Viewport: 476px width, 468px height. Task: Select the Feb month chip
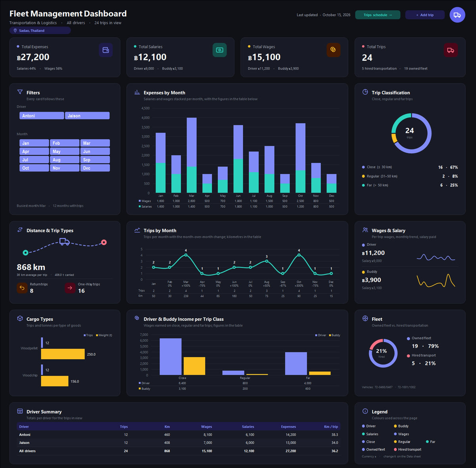(x=65, y=143)
